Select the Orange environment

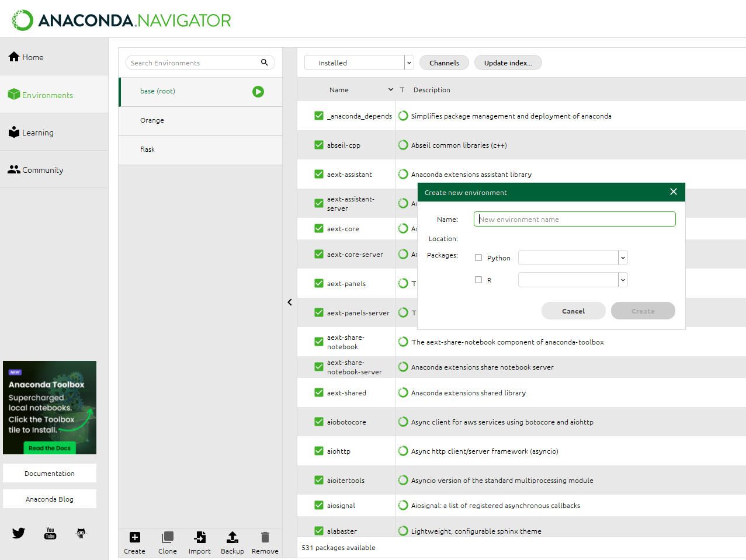[200, 121]
